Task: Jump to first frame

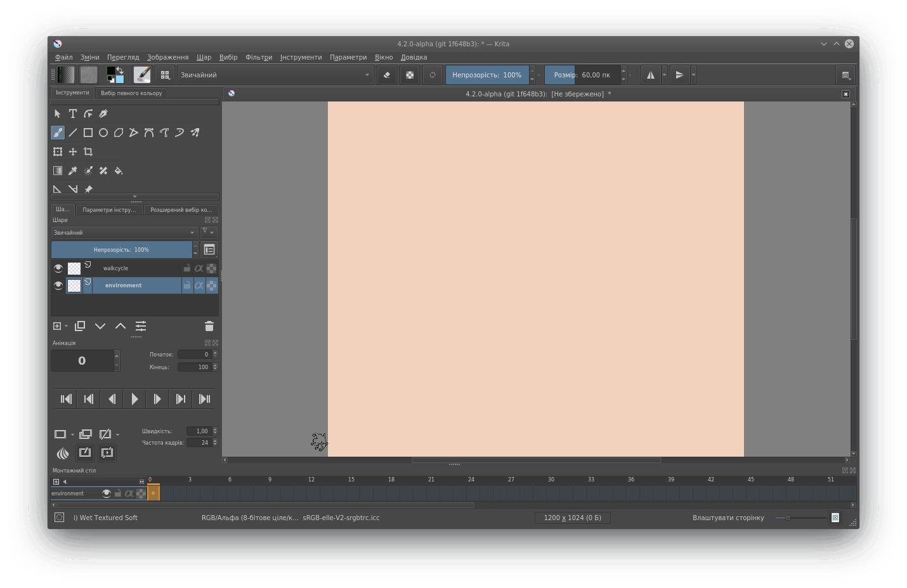Action: pyautogui.click(x=66, y=399)
